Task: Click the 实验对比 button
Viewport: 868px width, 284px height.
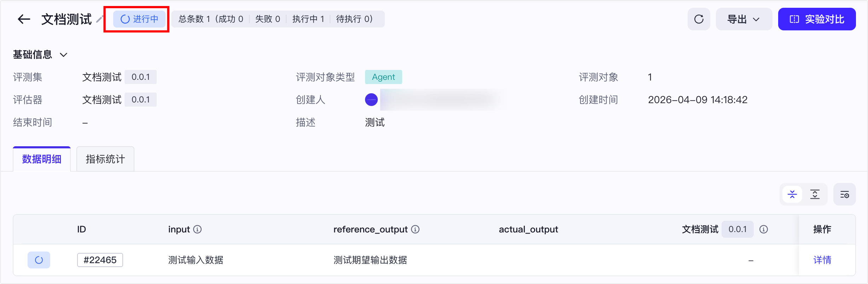Action: [x=817, y=19]
